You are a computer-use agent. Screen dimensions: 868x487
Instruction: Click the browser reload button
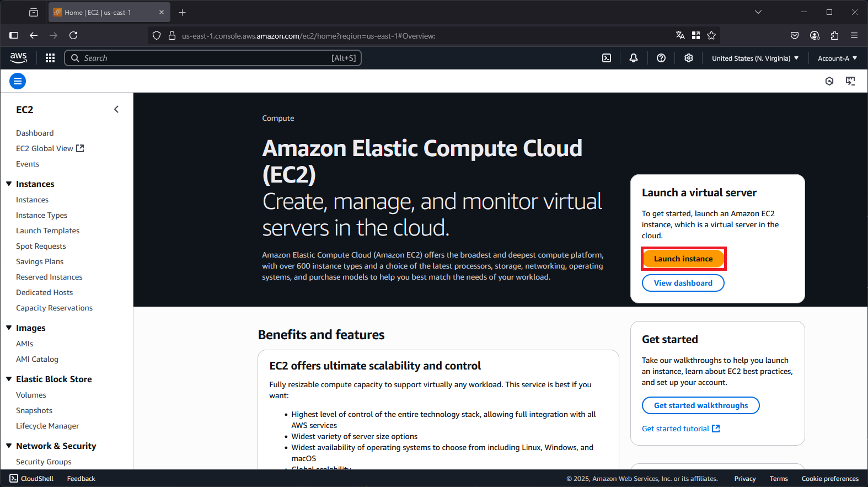tap(73, 35)
